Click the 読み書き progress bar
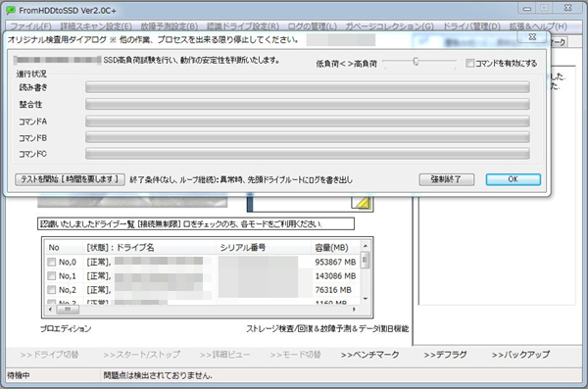 [x=308, y=87]
